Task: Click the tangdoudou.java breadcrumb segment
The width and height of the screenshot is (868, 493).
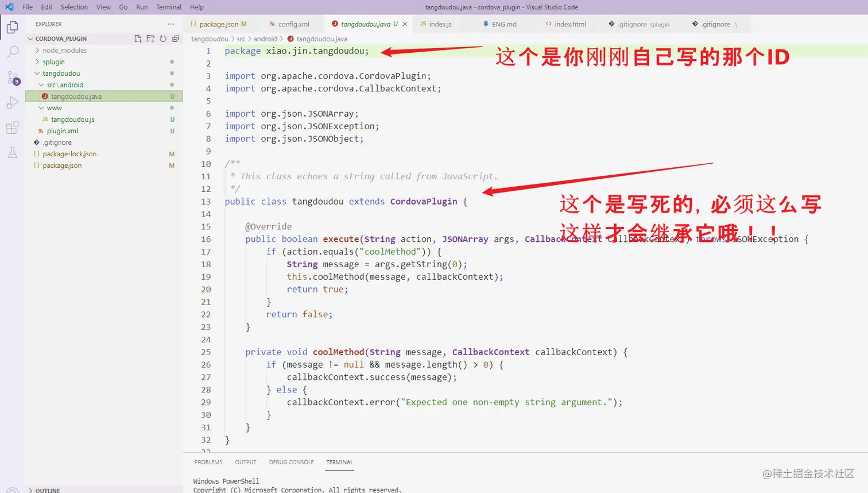Action: pyautogui.click(x=321, y=39)
